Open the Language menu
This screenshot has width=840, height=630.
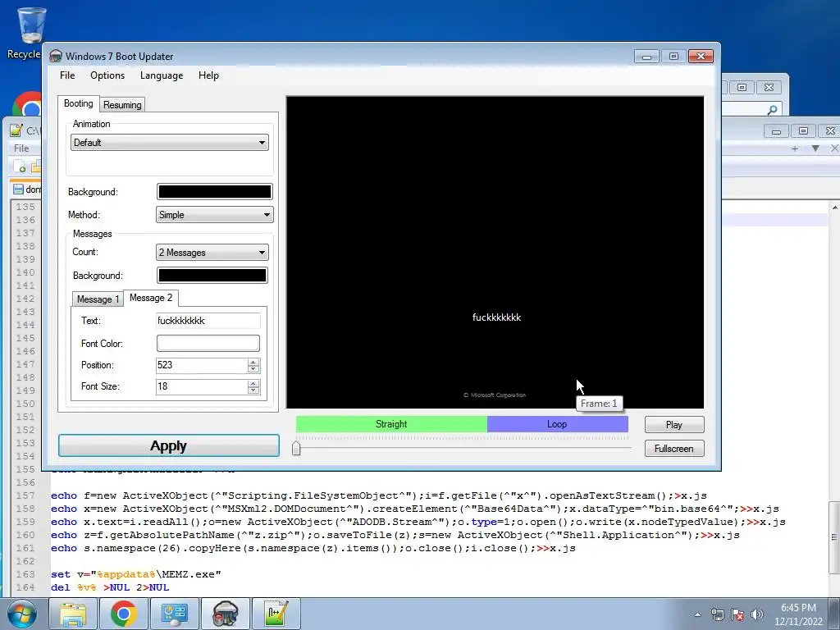pyautogui.click(x=162, y=75)
